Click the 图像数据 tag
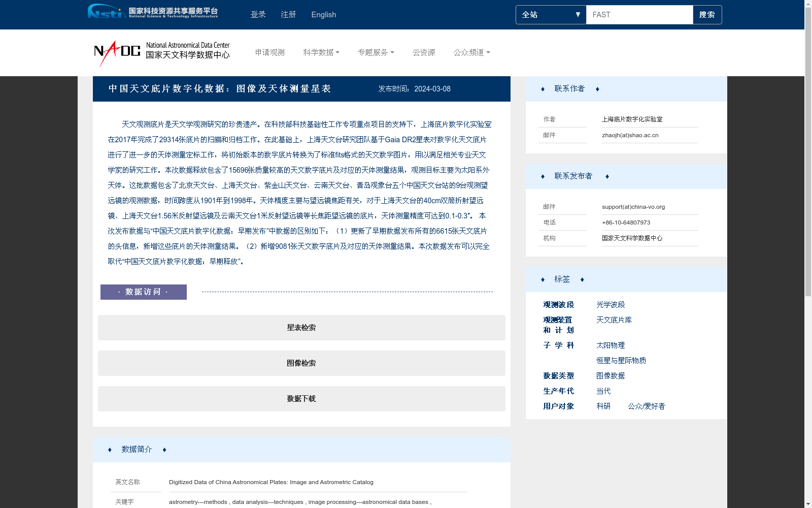 (611, 376)
